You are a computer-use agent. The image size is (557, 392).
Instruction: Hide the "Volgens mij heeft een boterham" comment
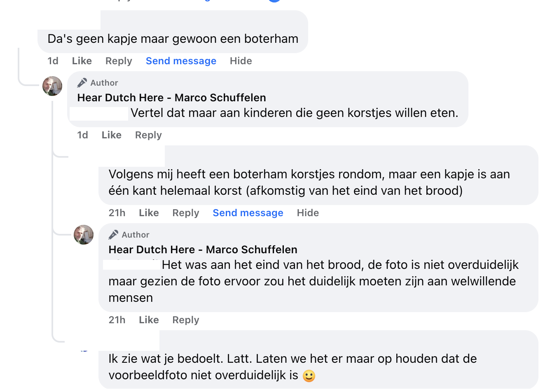pos(308,213)
